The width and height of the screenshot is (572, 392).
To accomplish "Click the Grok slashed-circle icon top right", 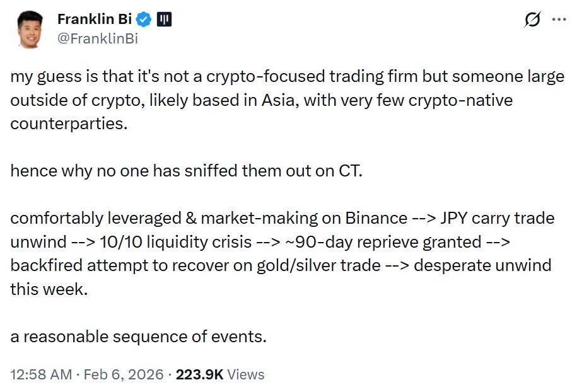I will pyautogui.click(x=532, y=20).
